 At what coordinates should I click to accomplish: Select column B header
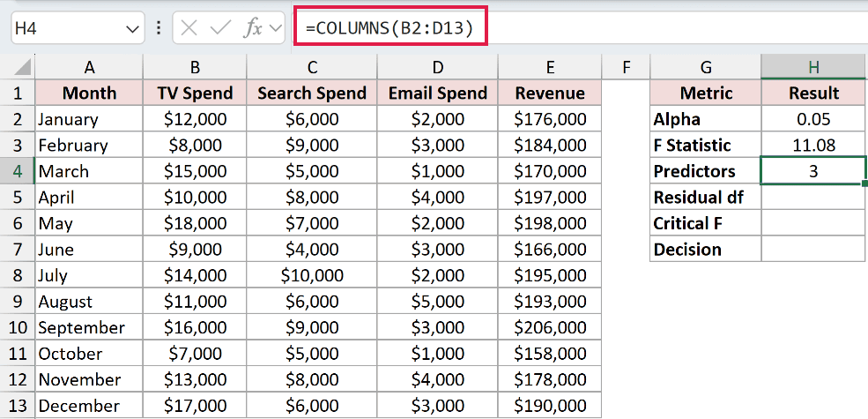pyautogui.click(x=195, y=67)
